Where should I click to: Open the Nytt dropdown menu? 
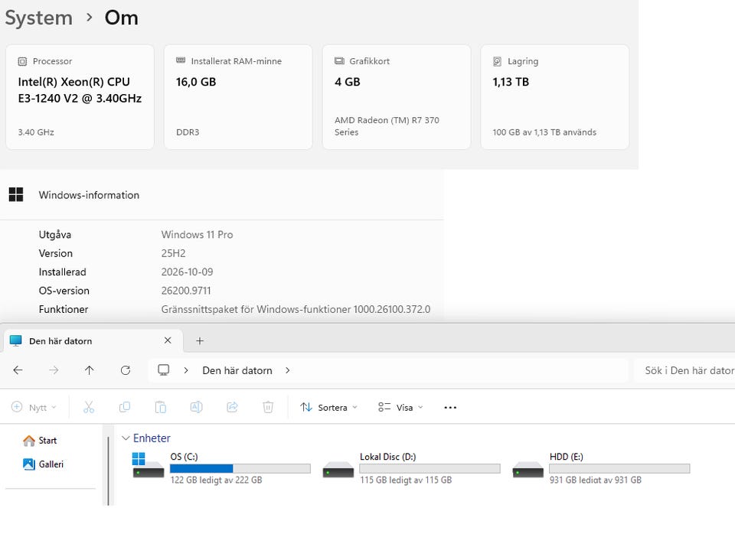click(34, 407)
